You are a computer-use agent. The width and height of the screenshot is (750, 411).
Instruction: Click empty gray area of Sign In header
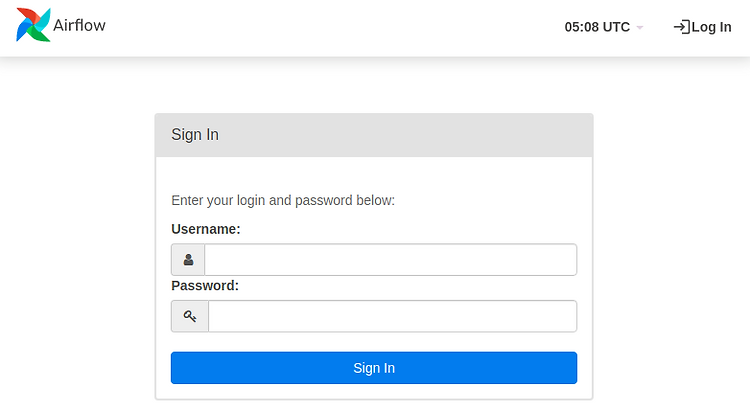pos(407,135)
